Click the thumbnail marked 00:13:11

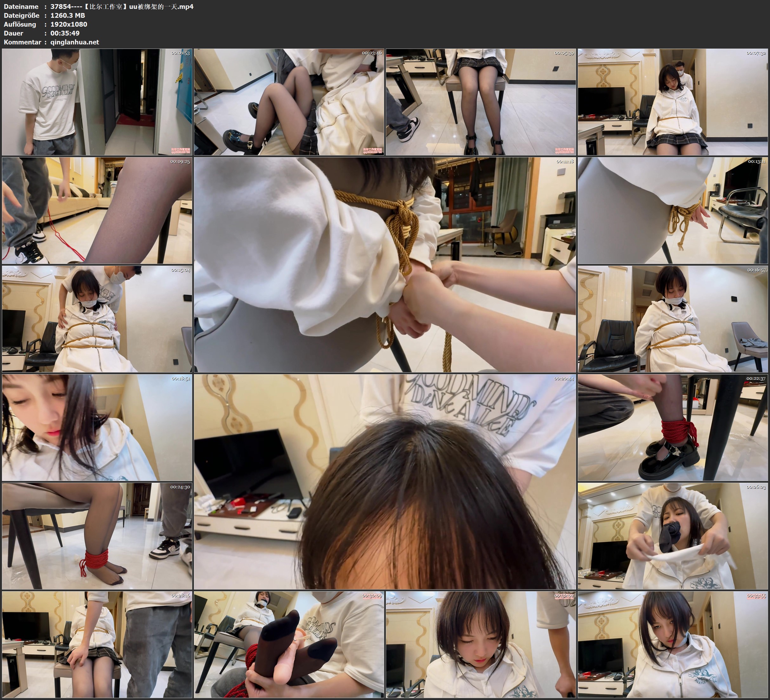click(673, 210)
